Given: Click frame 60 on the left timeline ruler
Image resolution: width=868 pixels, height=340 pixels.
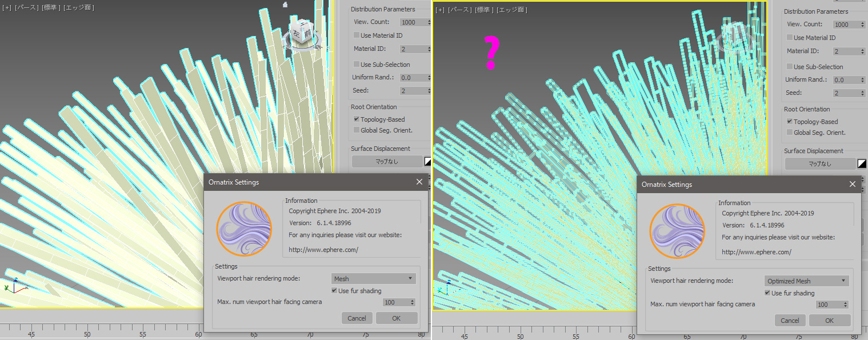Looking at the screenshot, I should point(199,335).
